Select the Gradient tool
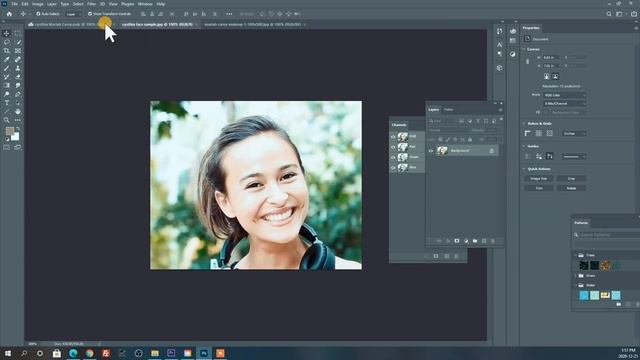 [x=7, y=85]
